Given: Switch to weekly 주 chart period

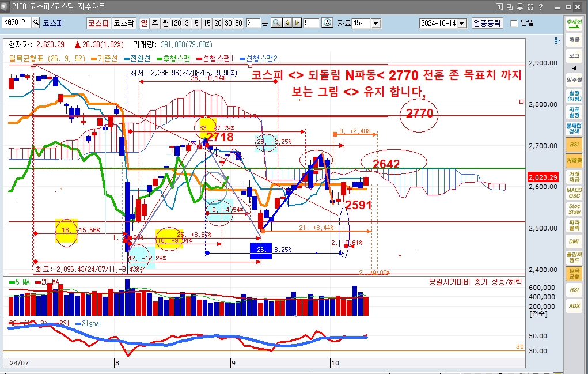Looking at the screenshot, I should click(154, 23).
